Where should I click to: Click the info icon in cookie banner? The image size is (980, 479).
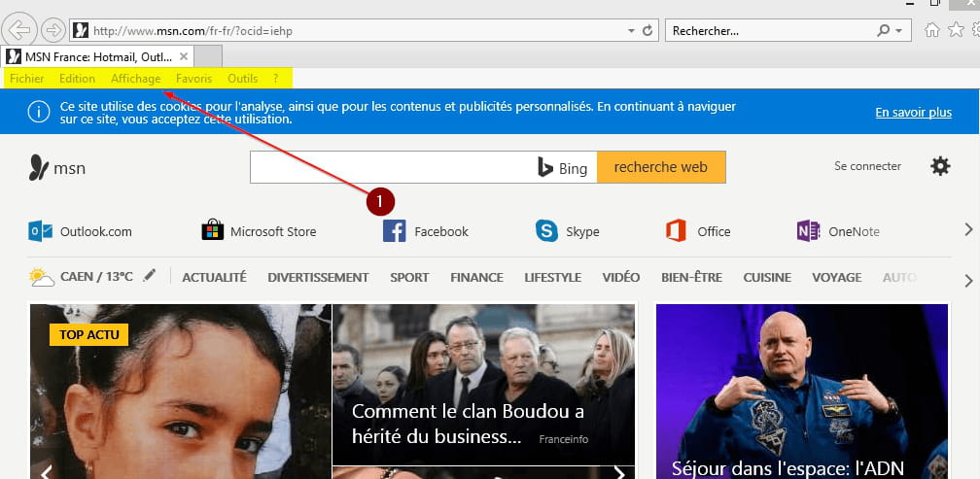click(39, 112)
